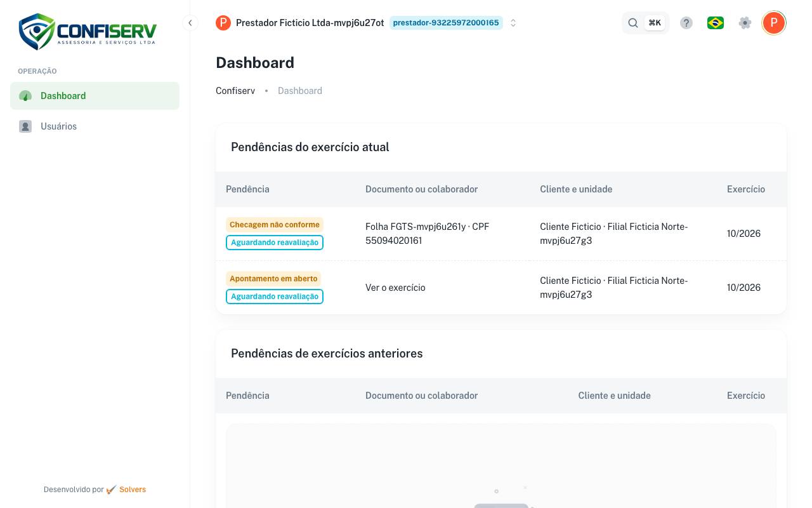Open help via question mark icon
This screenshot has height=508, width=812.
tap(686, 23)
